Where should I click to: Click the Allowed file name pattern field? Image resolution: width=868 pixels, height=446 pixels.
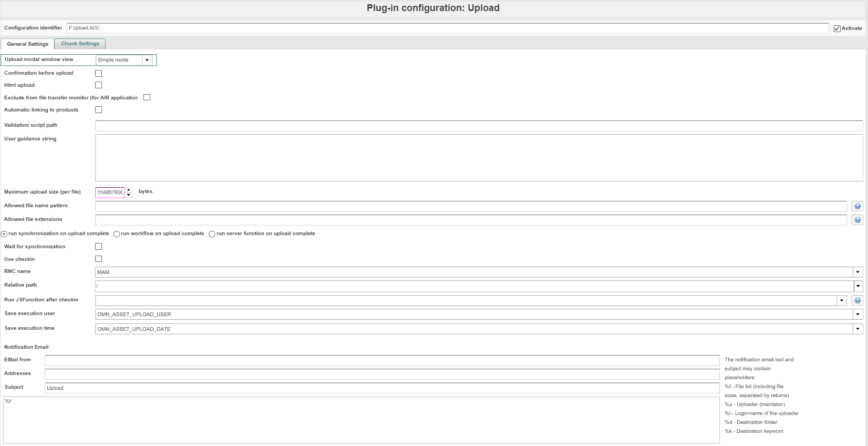click(471, 206)
